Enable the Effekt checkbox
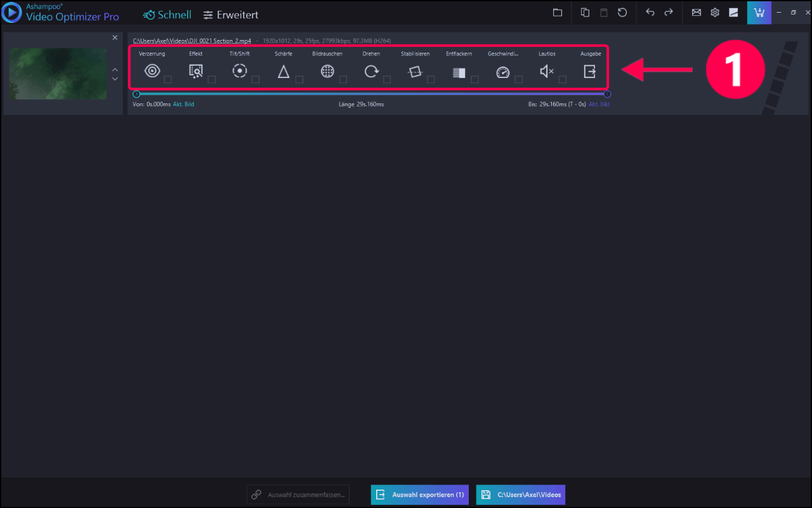This screenshot has width=812, height=508. pyautogui.click(x=212, y=80)
